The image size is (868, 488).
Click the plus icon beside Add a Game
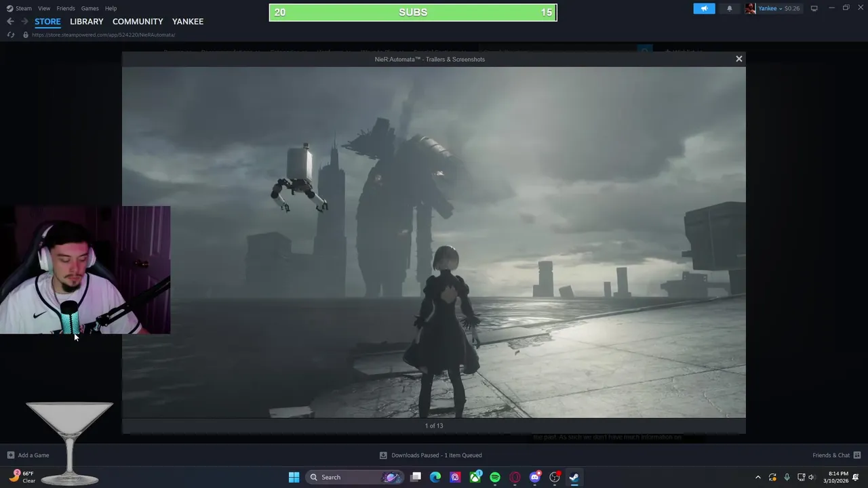10,455
